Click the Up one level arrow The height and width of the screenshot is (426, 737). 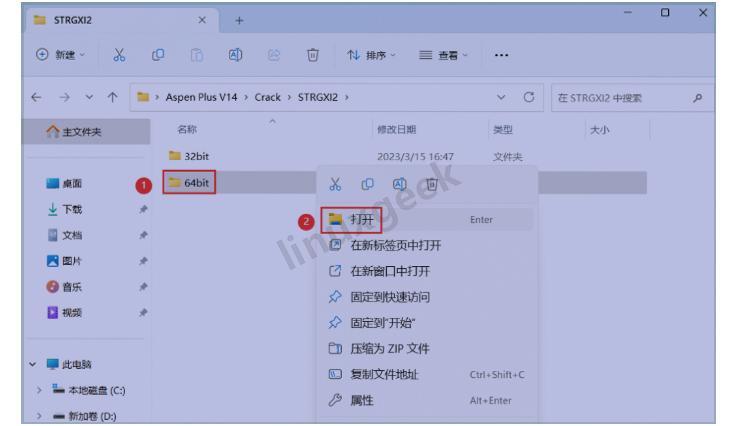pos(112,97)
